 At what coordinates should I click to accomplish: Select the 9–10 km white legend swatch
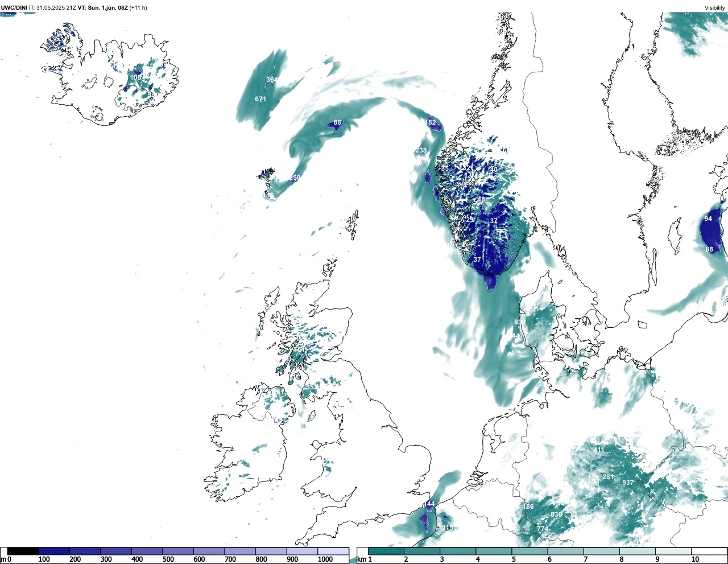coord(673,551)
